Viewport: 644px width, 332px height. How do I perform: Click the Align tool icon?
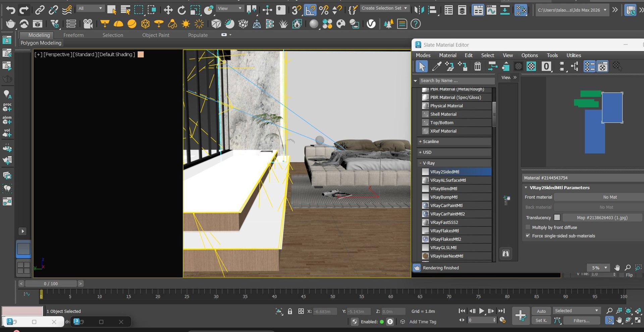tap(433, 10)
